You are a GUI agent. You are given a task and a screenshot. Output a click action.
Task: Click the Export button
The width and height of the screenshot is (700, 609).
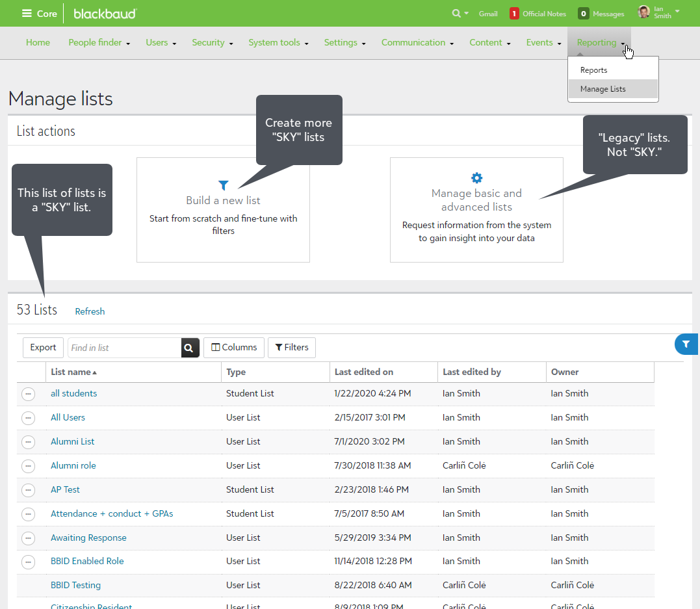click(x=43, y=347)
